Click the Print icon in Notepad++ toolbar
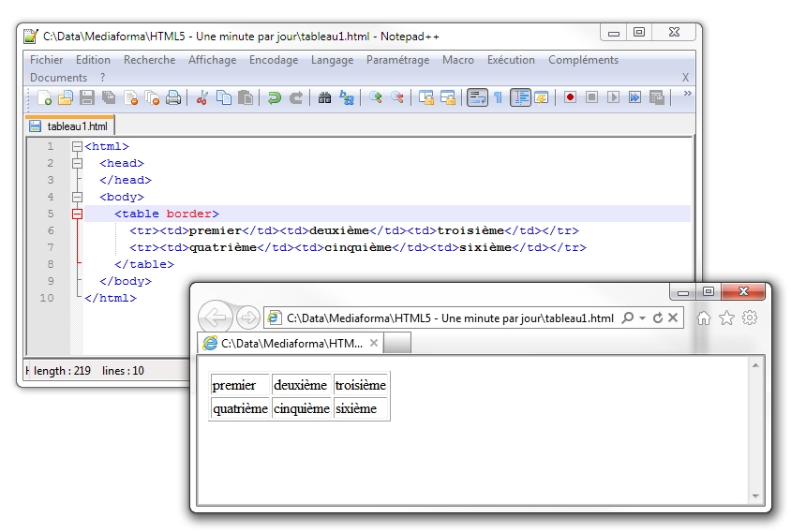This screenshot has height=532, width=791. point(173,97)
